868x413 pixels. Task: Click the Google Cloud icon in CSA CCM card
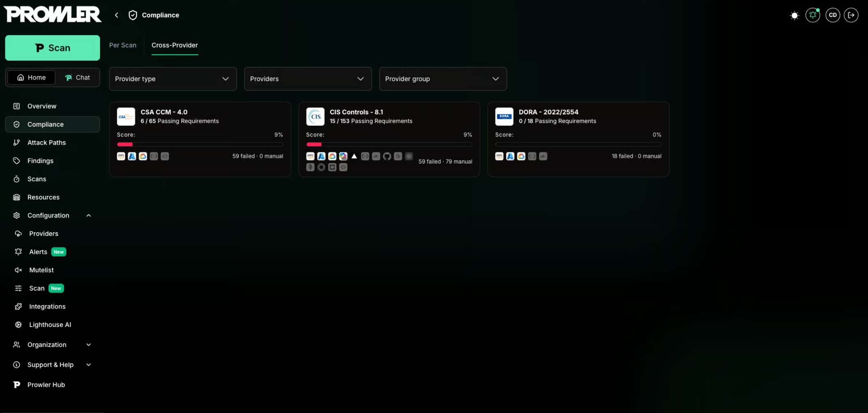(143, 156)
